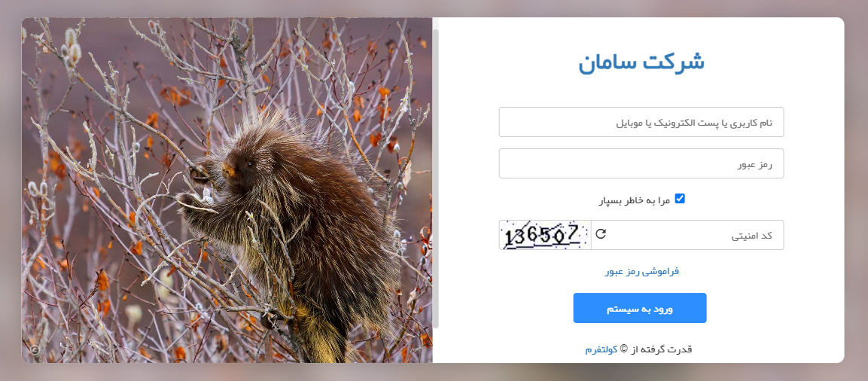Click the porcupine photo
868x381 pixels.
(227, 190)
